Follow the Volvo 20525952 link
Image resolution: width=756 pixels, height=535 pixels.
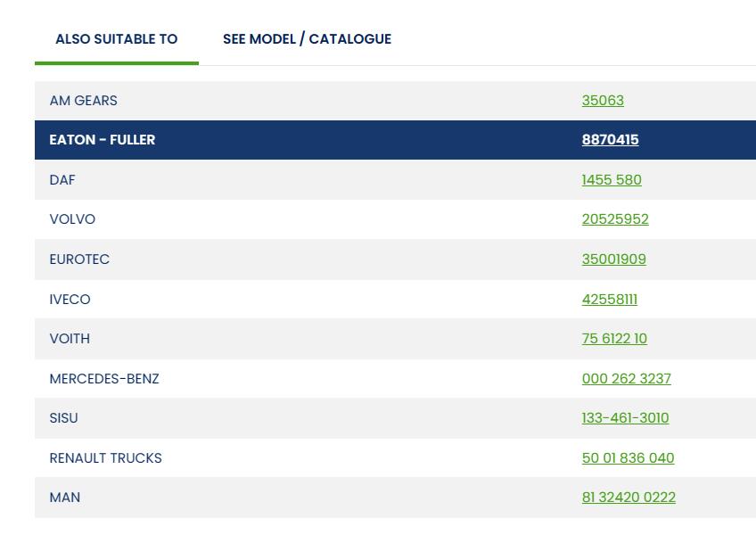[x=614, y=219]
